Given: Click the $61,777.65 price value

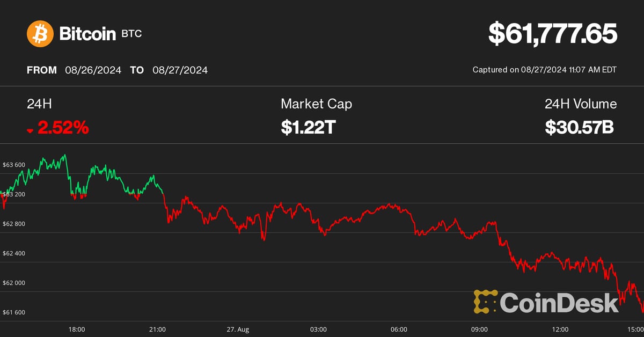Looking at the screenshot, I should (552, 34).
